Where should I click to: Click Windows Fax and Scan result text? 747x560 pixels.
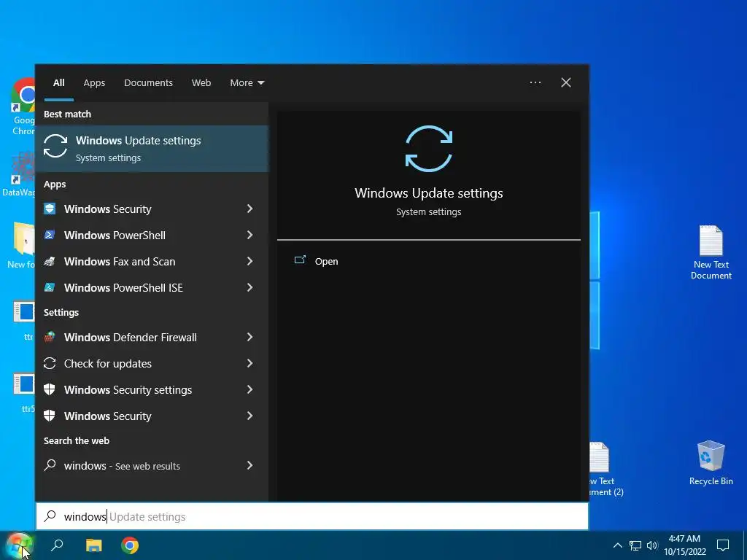pyautogui.click(x=120, y=262)
